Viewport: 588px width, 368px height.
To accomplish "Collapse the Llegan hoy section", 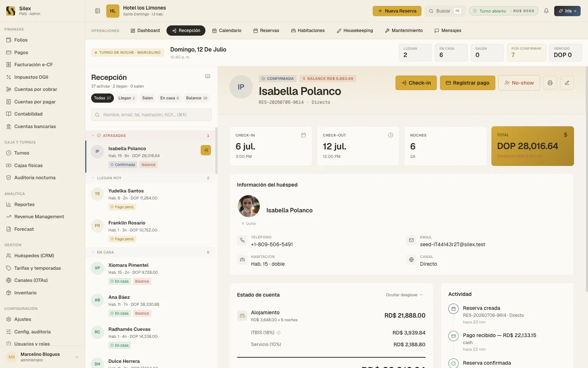I will 93,178.
